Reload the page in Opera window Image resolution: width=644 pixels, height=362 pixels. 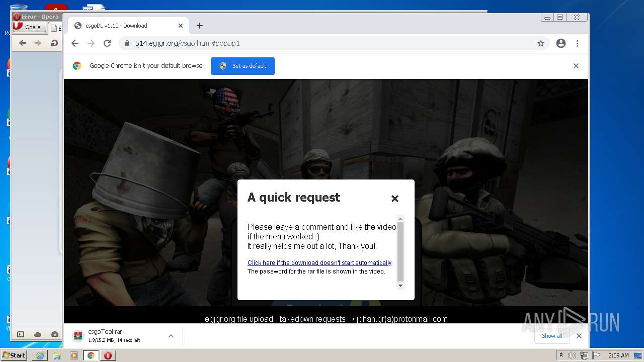coord(54,43)
